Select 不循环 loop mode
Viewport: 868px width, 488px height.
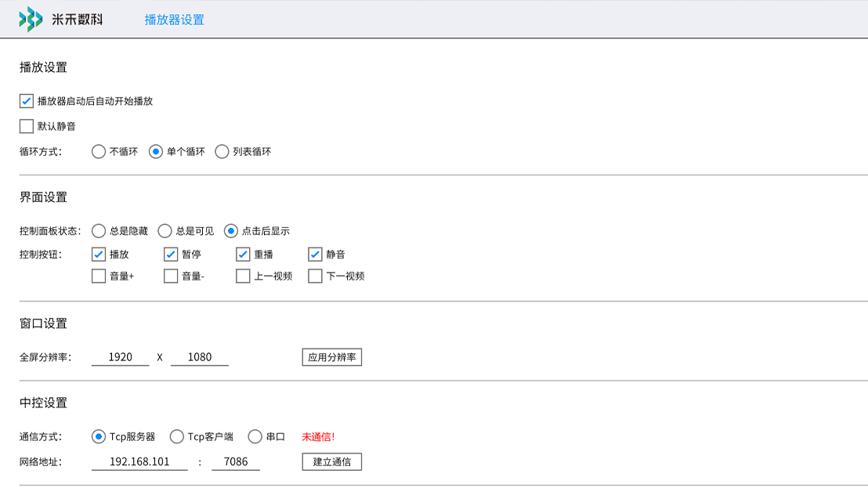tap(99, 152)
